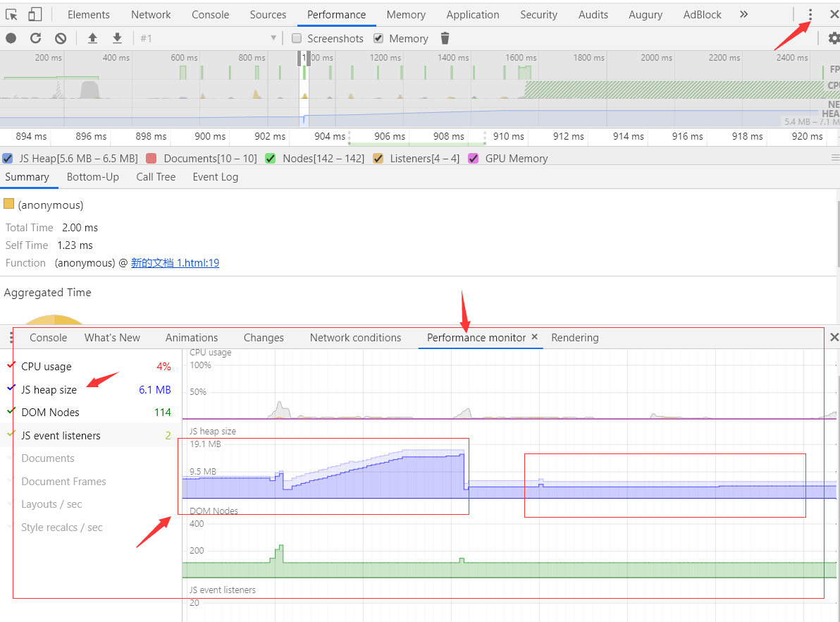Open the 新的文档 1.html:19 source link
This screenshot has height=622, width=840.
(x=175, y=263)
